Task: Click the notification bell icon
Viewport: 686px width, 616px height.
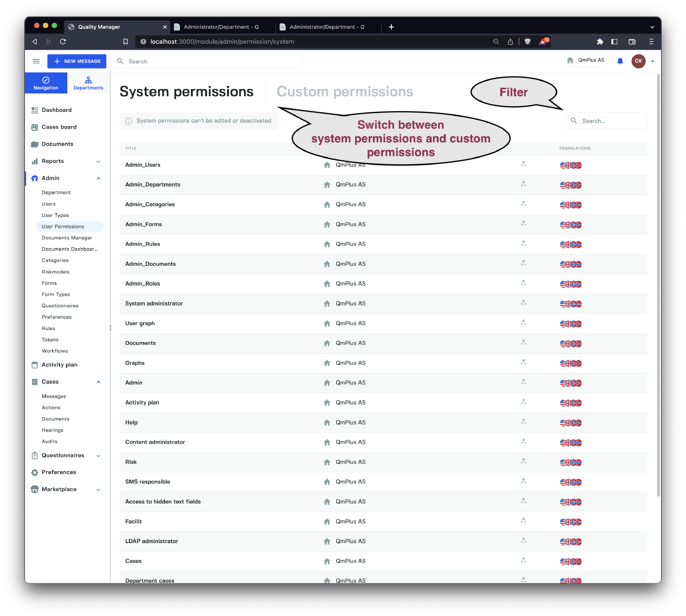Action: click(x=620, y=61)
